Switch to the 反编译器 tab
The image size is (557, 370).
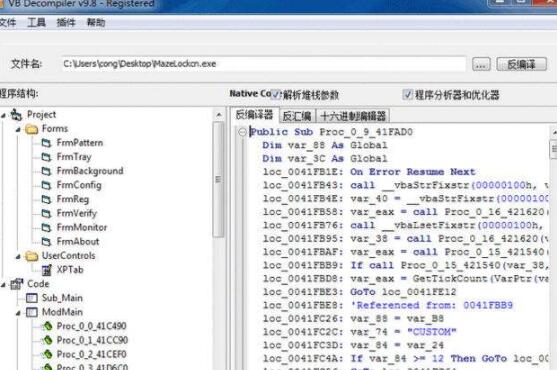[x=254, y=115]
